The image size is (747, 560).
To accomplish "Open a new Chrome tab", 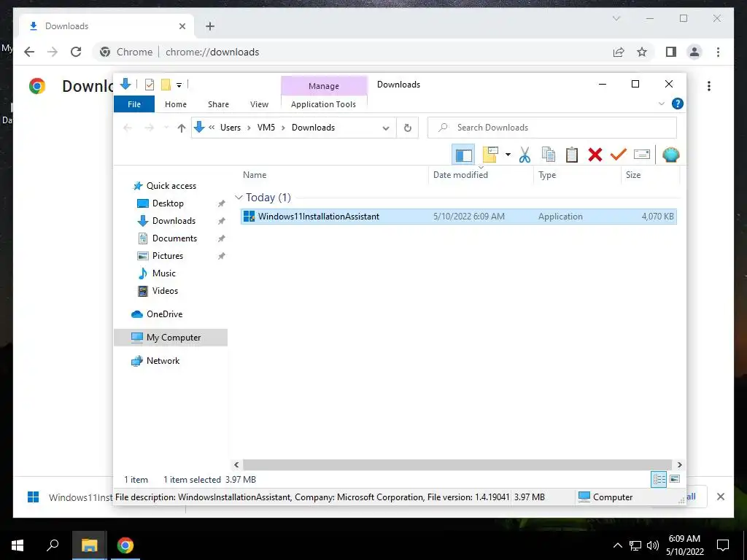I will (210, 26).
